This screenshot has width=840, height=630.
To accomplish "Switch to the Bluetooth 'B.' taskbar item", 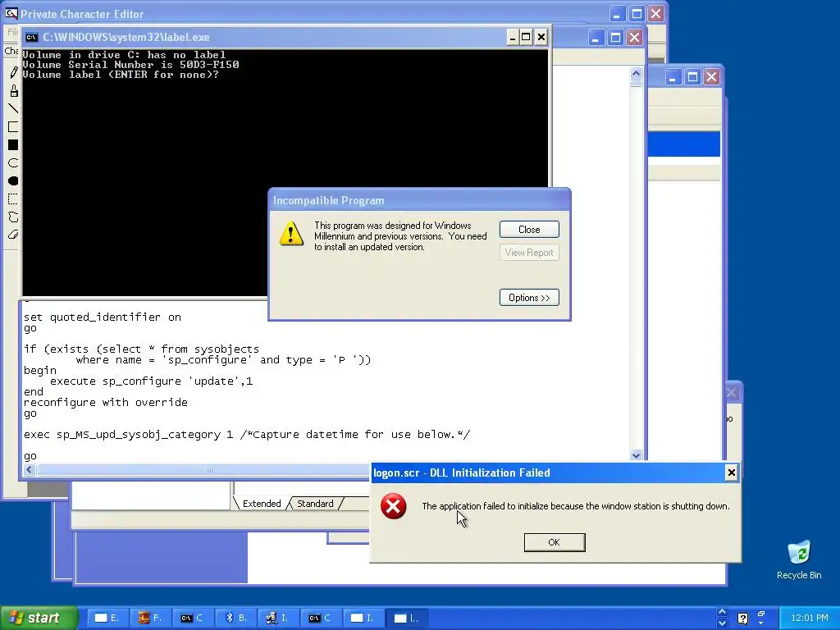I will (x=235, y=618).
